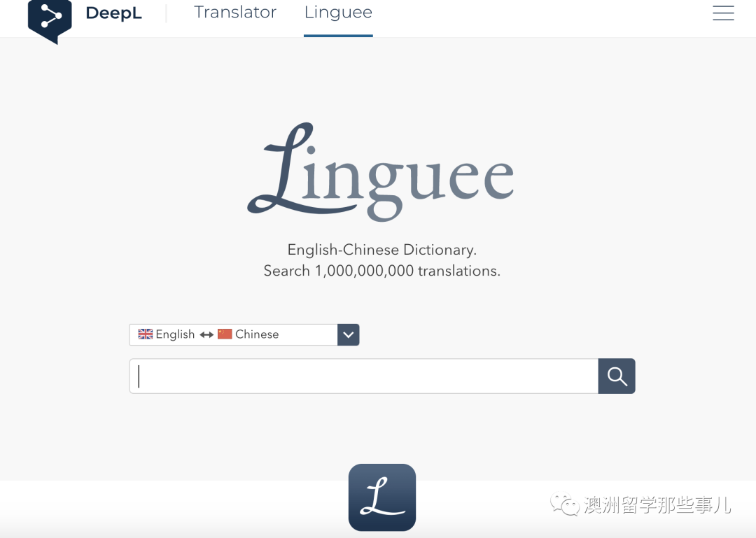Click 'Search 1,000,000,000 translations.' text
Image resolution: width=756 pixels, height=538 pixels.
[x=382, y=271]
